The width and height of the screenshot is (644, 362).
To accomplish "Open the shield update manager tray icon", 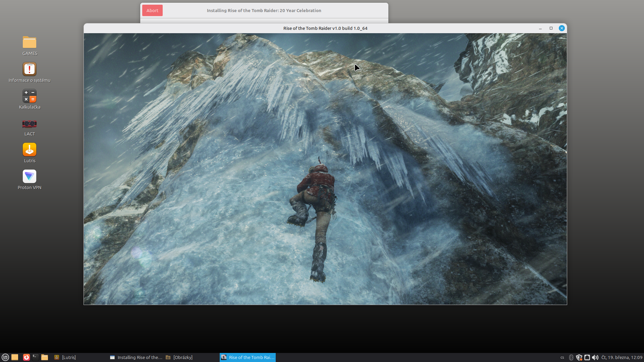I will [x=579, y=357].
